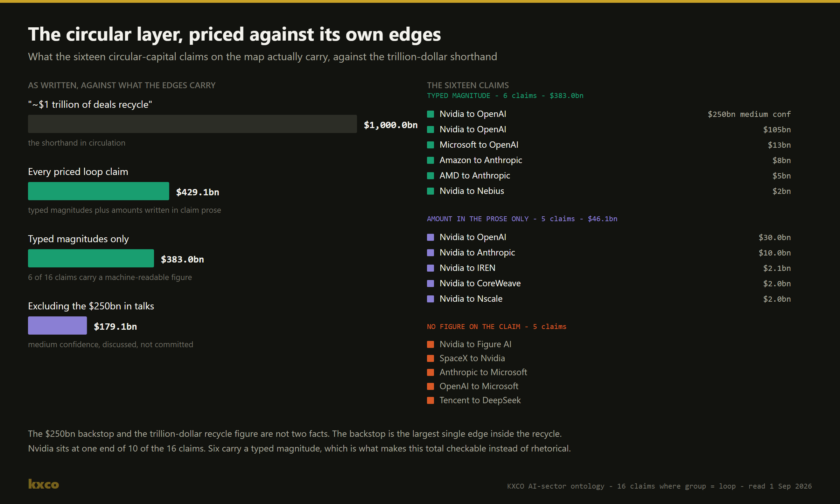Click the green swatch beside Amazon to Anthropic
Image resolution: width=840 pixels, height=504 pixels.
pos(430,160)
